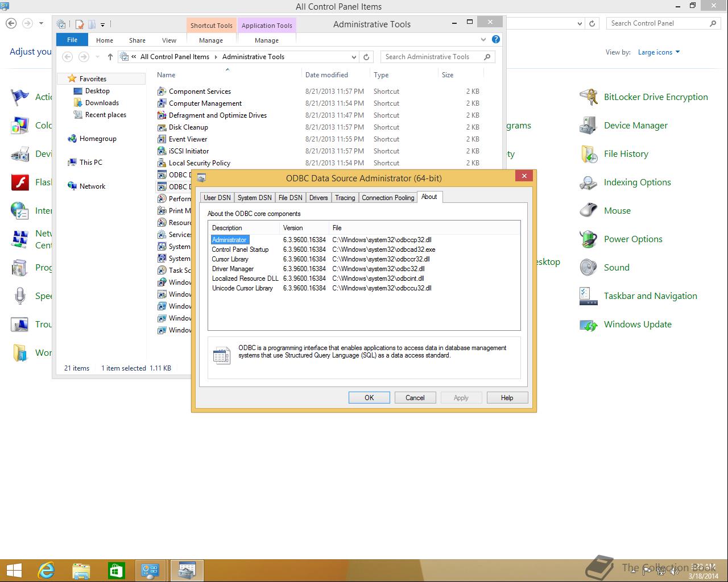
Task: Go up one folder level
Action: point(110,57)
